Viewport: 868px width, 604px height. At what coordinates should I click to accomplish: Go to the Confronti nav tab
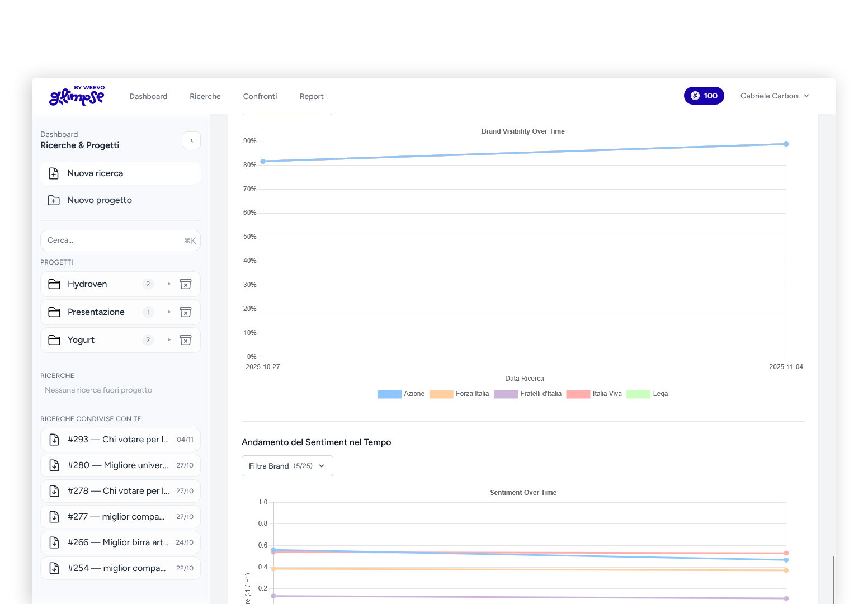tap(260, 96)
